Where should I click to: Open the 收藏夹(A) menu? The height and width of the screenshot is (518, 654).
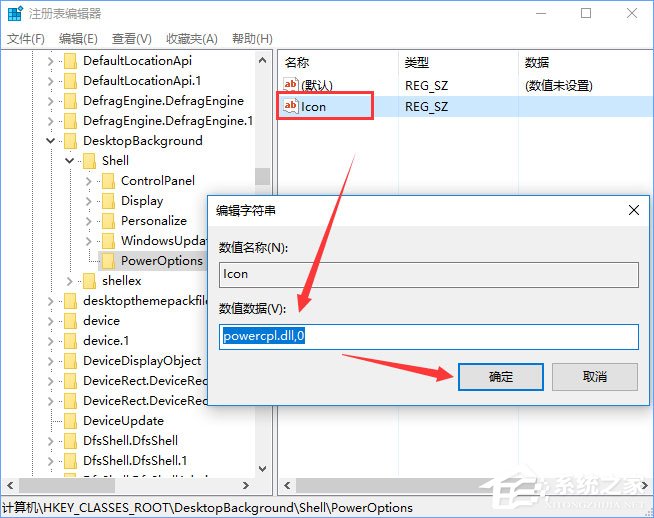tap(192, 39)
